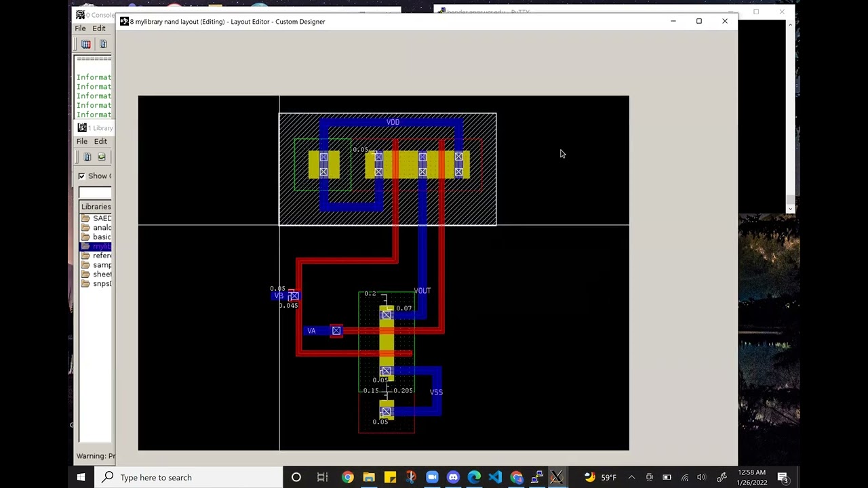The width and height of the screenshot is (868, 488).
Task: Click PuTTY window scrollbar down arrow
Action: point(790,209)
